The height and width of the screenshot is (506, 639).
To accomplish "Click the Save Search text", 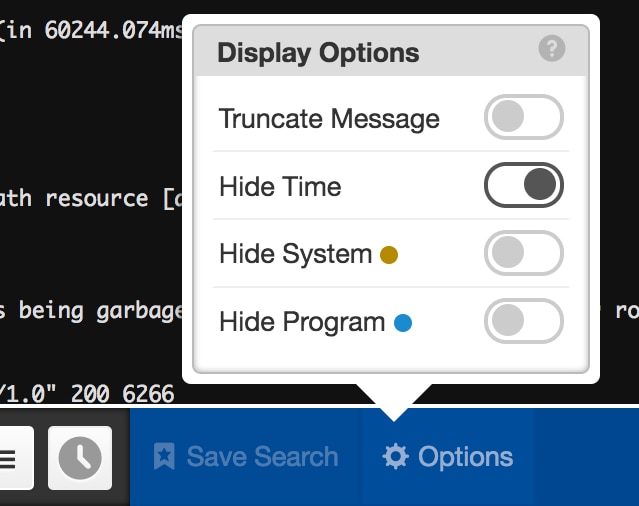I will (262, 456).
